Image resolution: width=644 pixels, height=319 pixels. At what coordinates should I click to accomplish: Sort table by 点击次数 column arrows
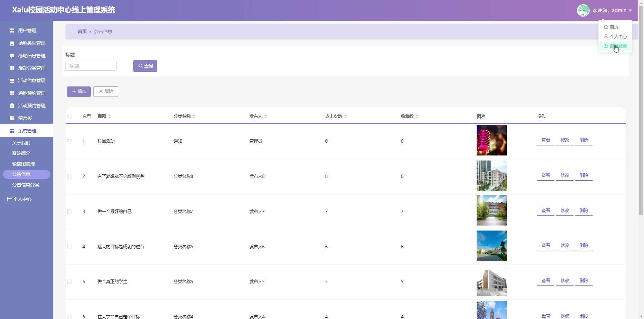tap(345, 116)
